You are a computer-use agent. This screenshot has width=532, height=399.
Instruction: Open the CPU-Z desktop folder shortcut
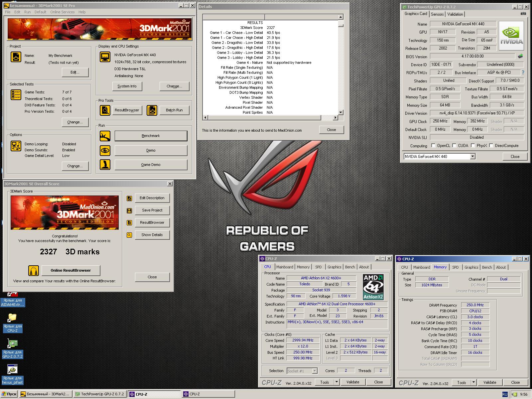tap(13, 323)
